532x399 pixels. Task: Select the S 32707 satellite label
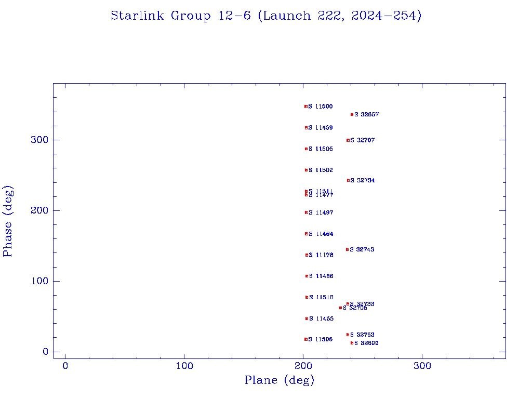click(x=362, y=140)
